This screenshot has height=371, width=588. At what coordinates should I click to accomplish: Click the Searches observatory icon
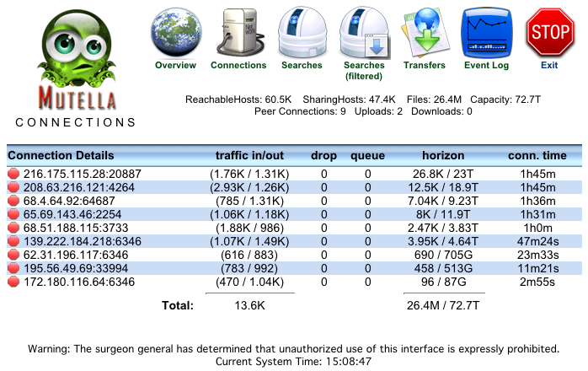(x=301, y=32)
